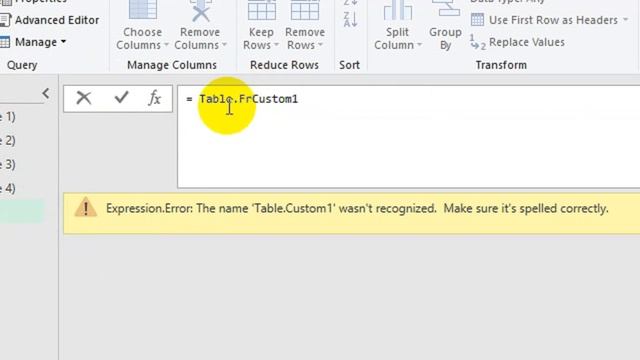The image size is (640, 360).
Task: Click the Replace Values icon
Action: click(477, 42)
